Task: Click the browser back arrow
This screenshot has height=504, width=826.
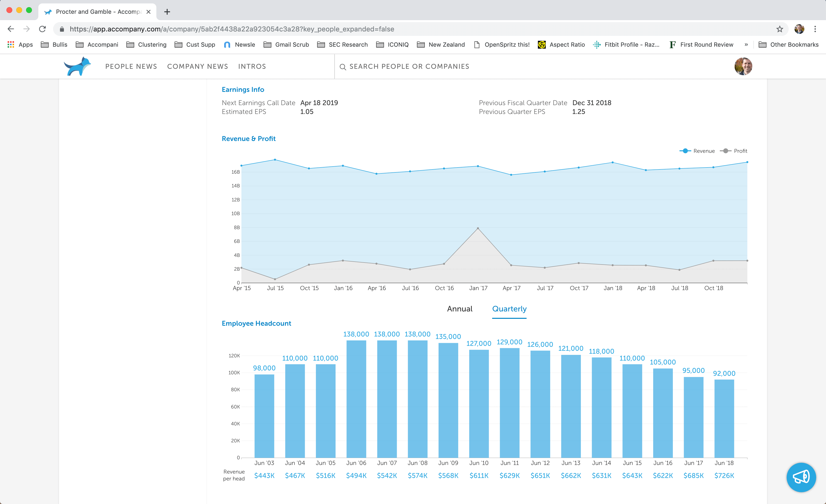Action: 11,29
